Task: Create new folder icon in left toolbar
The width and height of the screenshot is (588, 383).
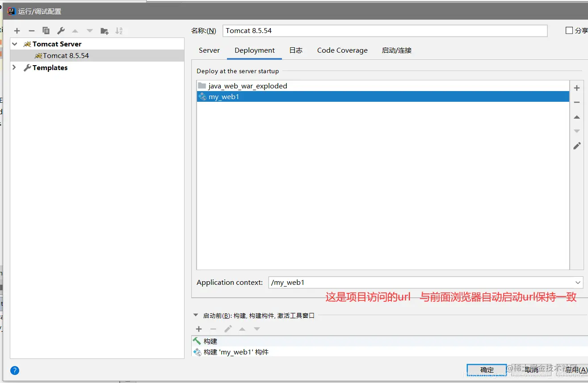Action: tap(105, 31)
